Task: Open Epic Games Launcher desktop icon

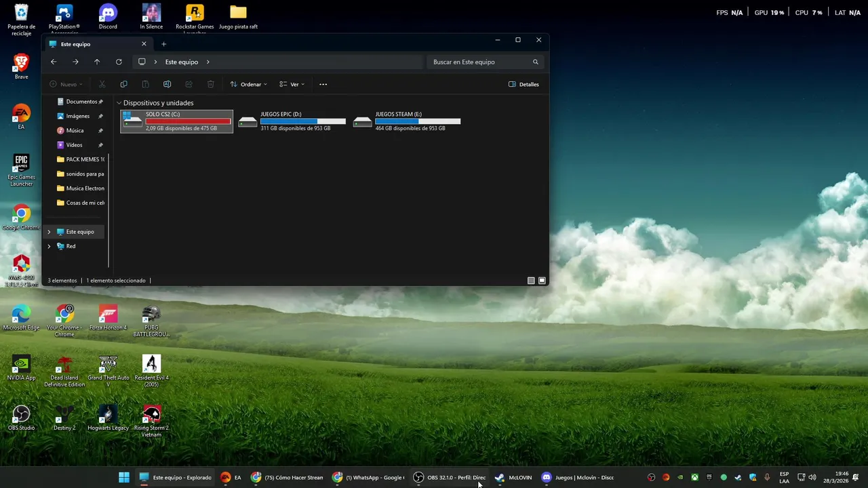Action: [x=21, y=171]
